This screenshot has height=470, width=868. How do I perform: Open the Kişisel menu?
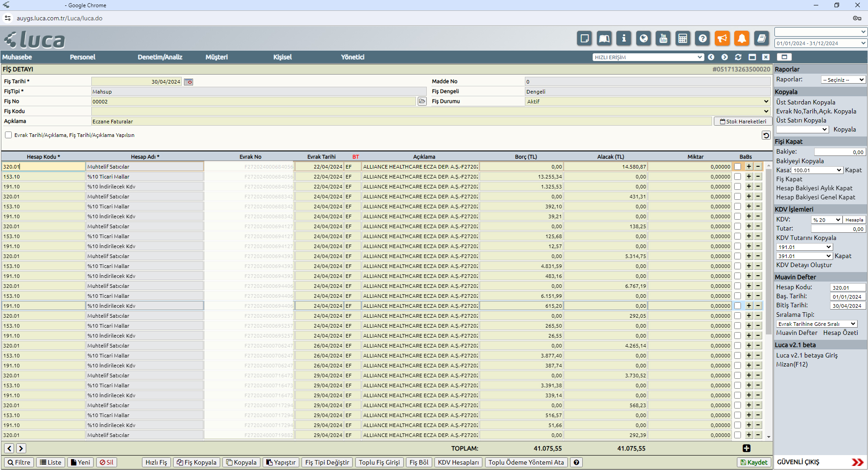pos(283,57)
